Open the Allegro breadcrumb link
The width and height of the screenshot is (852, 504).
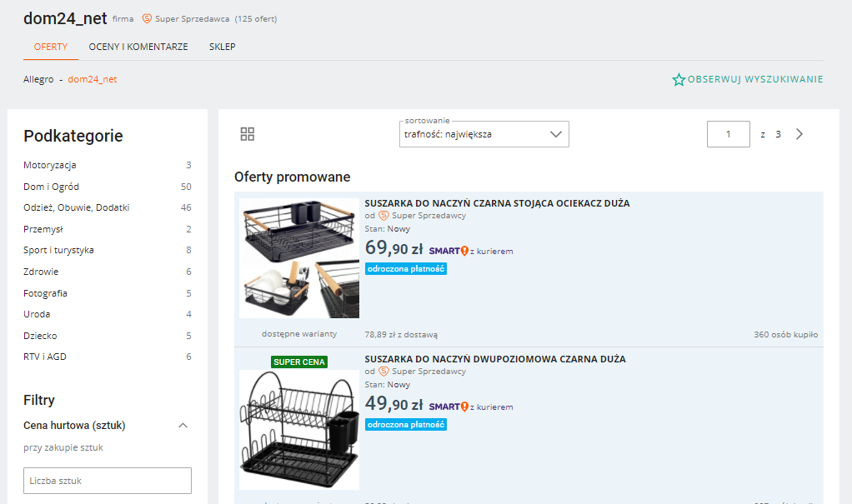point(38,79)
